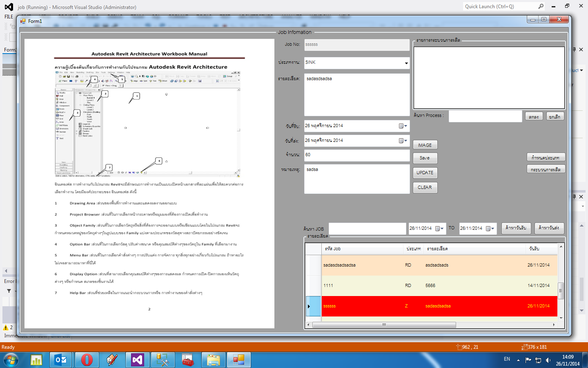588x368 pixels.
Task: Click the red ssssss job cell
Action: 363,306
